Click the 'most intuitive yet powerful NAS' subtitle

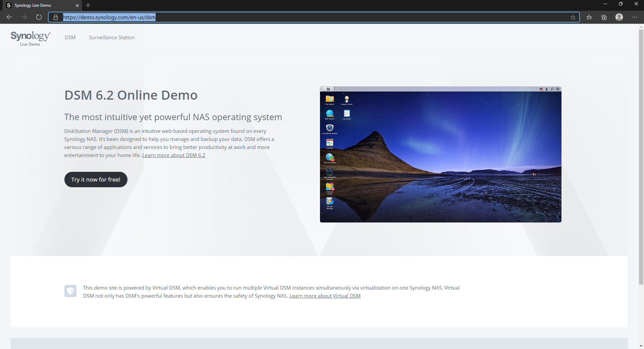[x=173, y=117]
